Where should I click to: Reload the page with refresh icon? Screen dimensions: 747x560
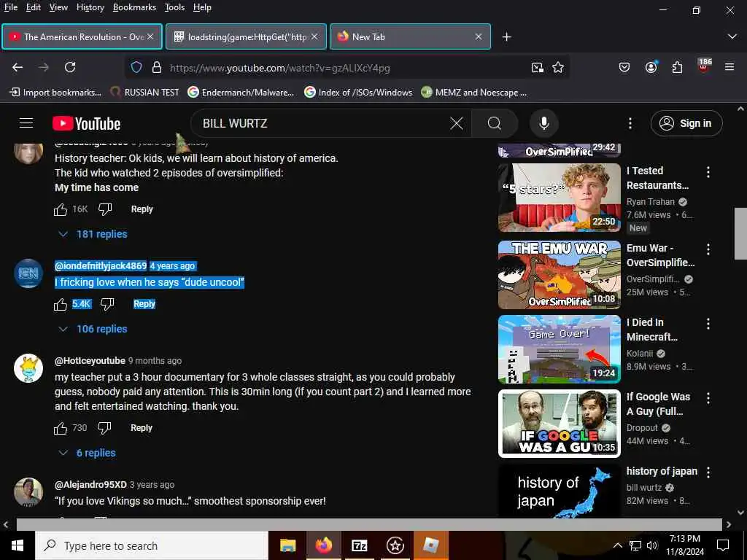pos(70,68)
